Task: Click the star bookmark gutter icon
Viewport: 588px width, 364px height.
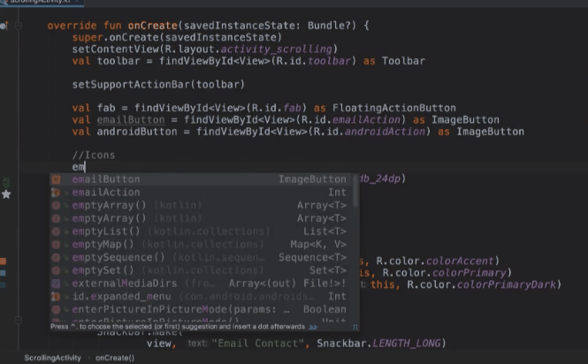Action: pyautogui.click(x=6, y=194)
